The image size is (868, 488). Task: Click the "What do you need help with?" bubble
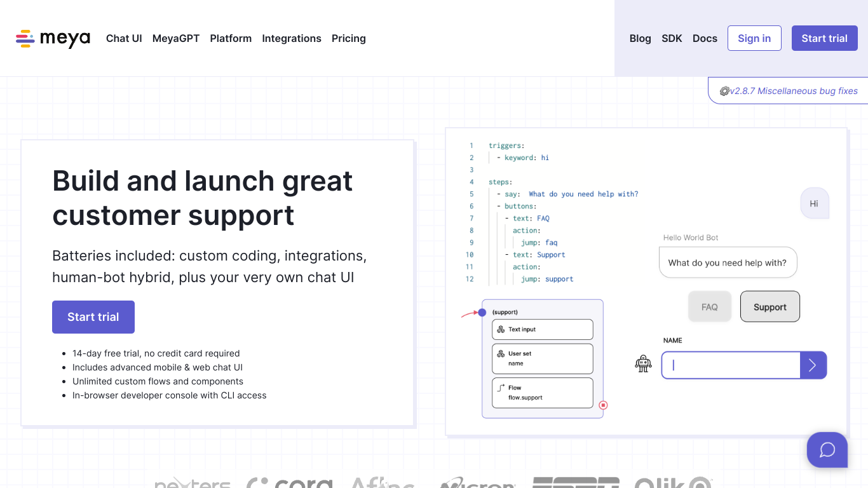pyautogui.click(x=728, y=262)
